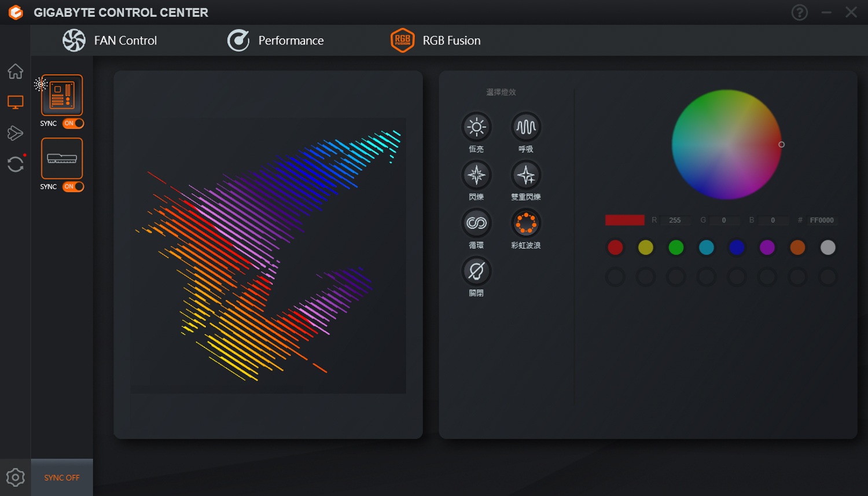Choose the 恆亮 static light effect

point(476,127)
